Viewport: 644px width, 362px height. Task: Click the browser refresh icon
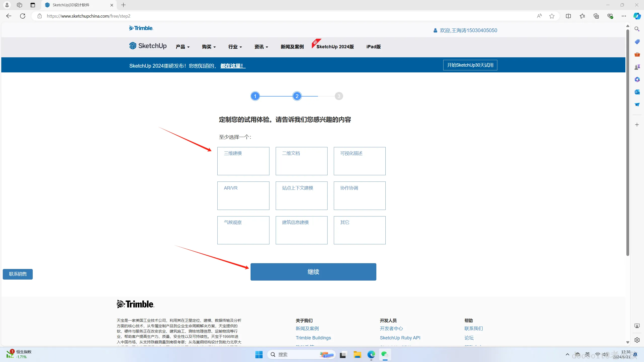(23, 16)
